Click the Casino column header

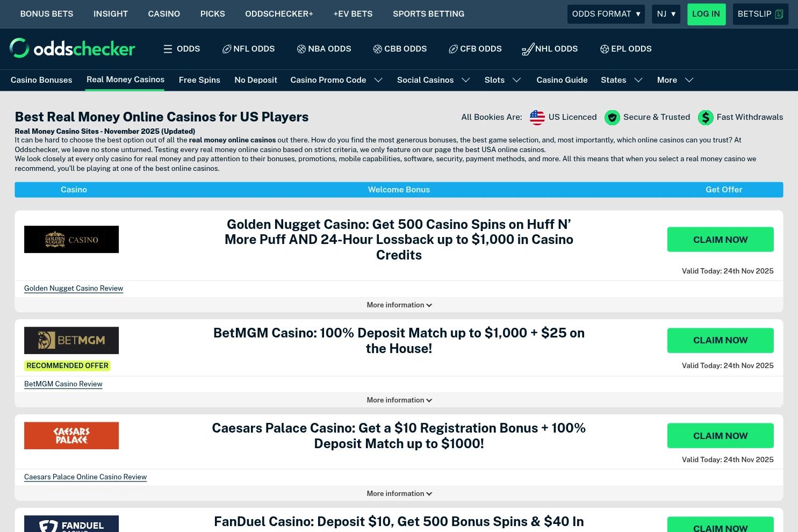pos(74,190)
